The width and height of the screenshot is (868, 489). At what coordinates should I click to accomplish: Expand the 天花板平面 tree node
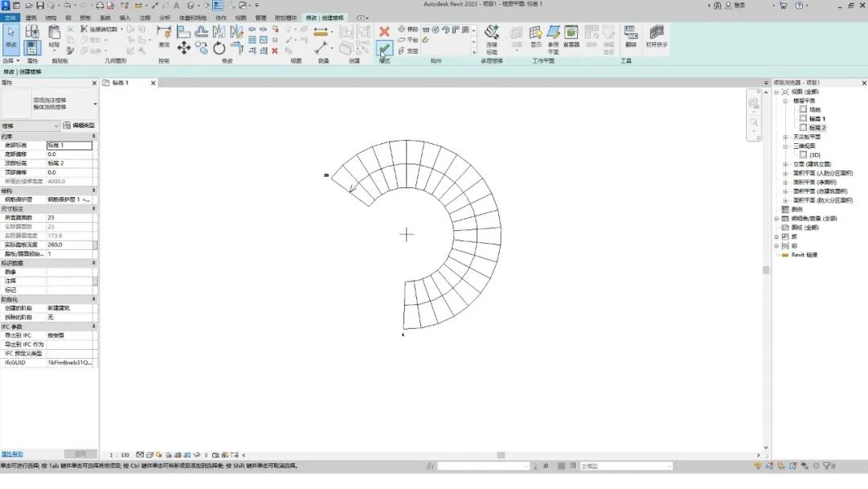point(785,137)
